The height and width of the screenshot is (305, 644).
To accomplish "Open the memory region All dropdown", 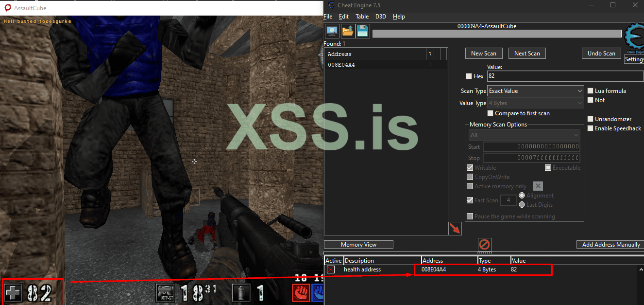I will tap(524, 135).
